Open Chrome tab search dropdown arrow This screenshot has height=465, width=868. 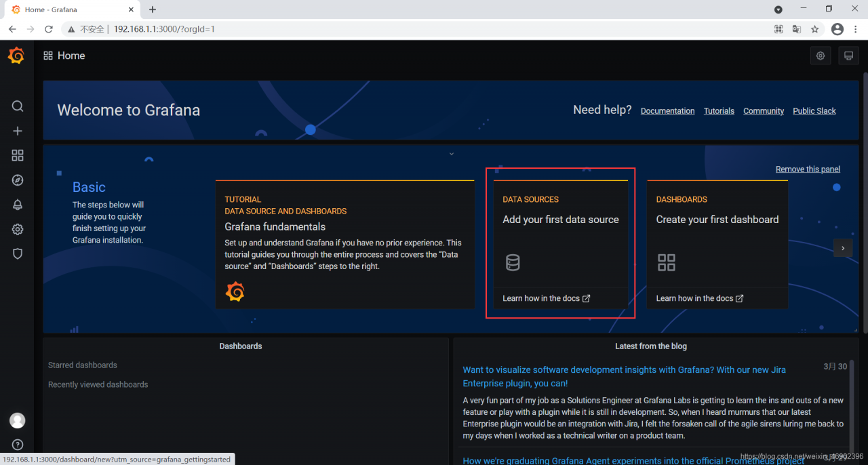coord(778,9)
